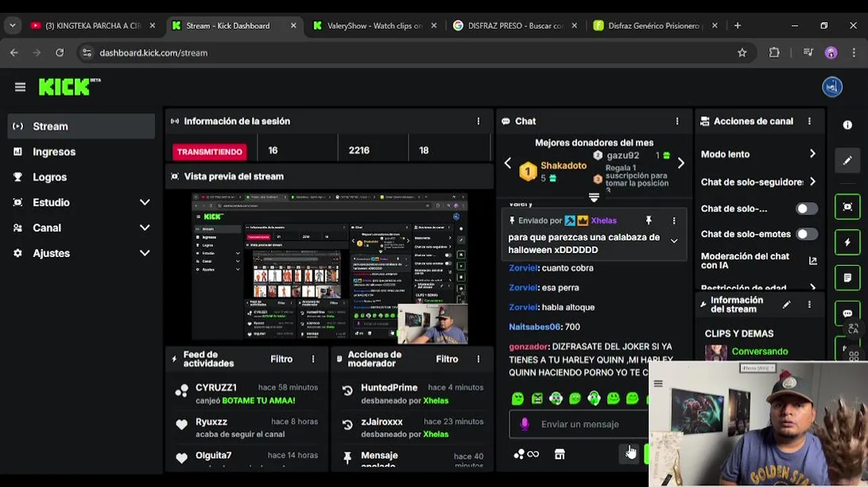Click the Conversando category link

point(760,352)
